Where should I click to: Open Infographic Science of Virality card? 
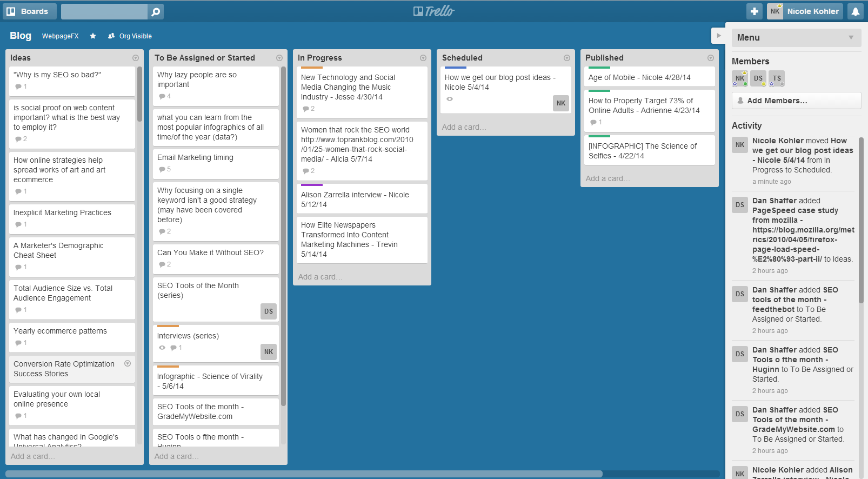coord(216,380)
